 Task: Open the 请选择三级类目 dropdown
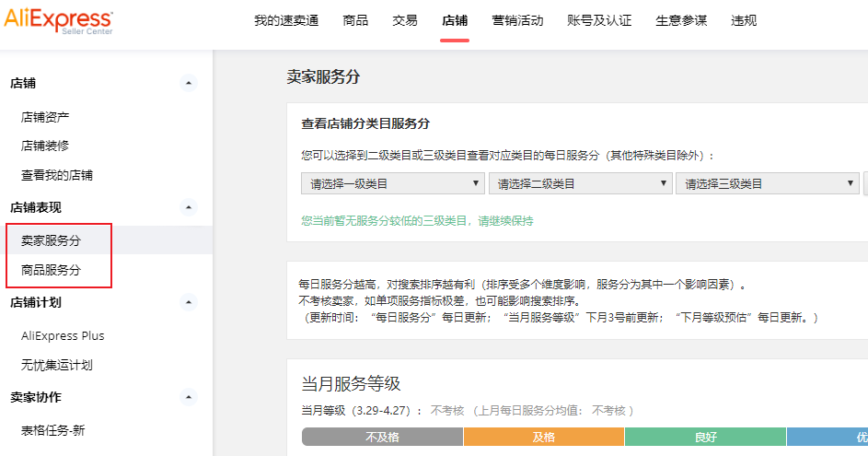coord(768,183)
